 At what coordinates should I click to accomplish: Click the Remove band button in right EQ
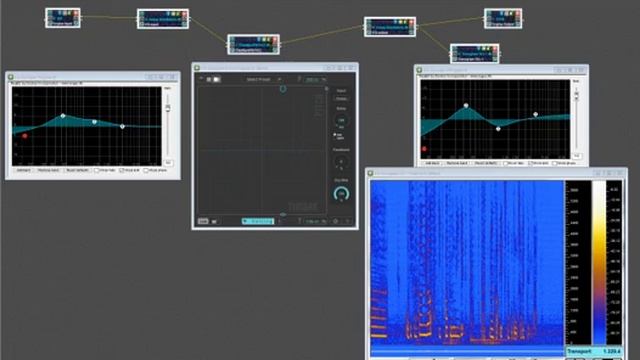[x=457, y=163]
